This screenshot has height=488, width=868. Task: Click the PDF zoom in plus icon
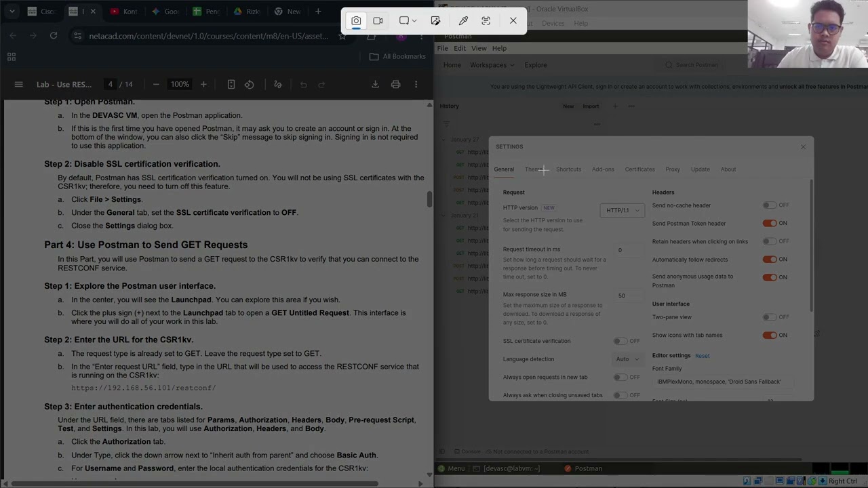point(203,84)
